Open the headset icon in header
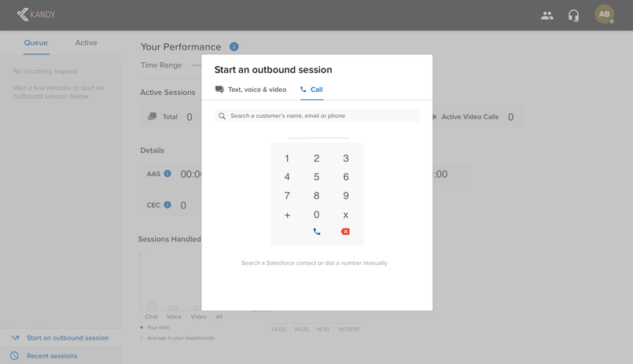This screenshot has width=633, height=364. pos(573,16)
